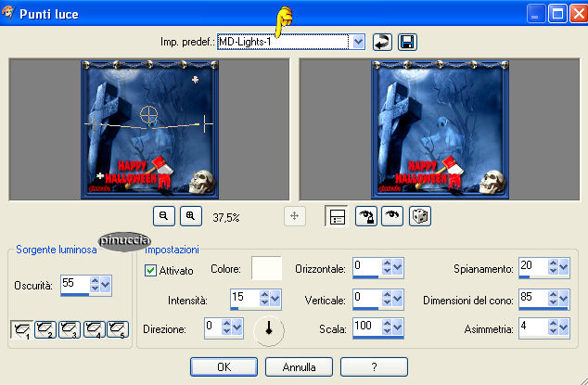Open the Imp. predef. preset dropdown
Viewport: 588px width, 385px height.
359,42
